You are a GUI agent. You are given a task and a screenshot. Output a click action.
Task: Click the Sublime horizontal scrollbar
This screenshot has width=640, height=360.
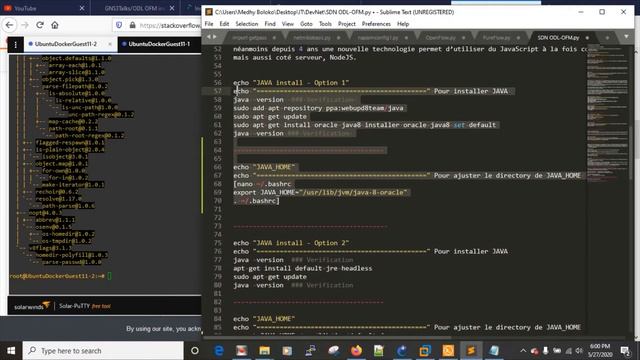coord(327,338)
